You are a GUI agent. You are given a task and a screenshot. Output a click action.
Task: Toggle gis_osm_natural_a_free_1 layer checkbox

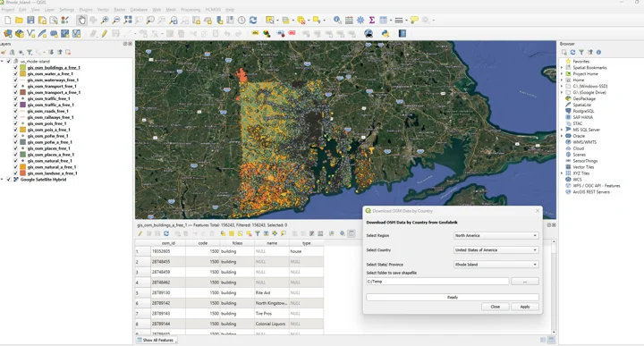point(15,167)
